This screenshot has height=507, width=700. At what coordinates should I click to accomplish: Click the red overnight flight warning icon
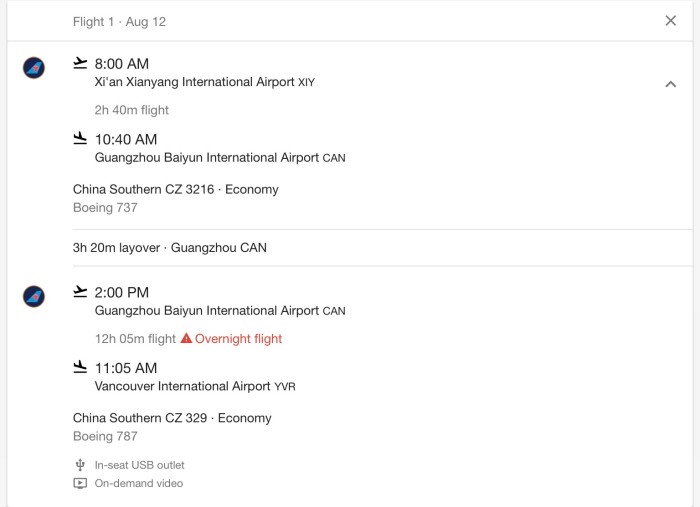(186, 338)
